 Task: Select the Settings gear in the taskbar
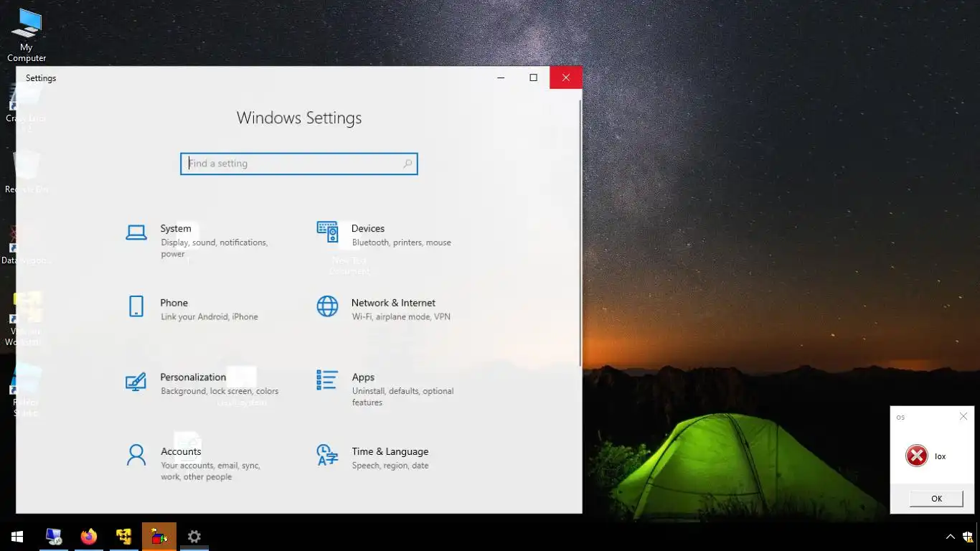[194, 537]
